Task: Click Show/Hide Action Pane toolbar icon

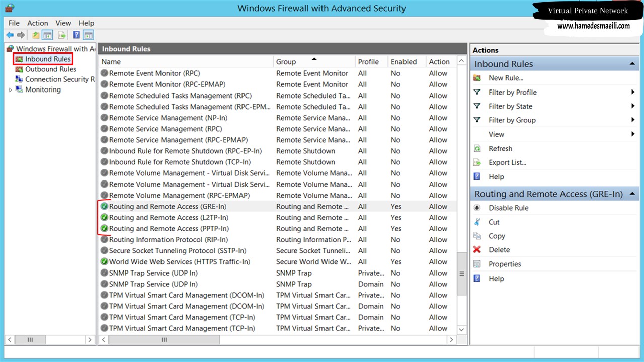Action: coord(89,35)
